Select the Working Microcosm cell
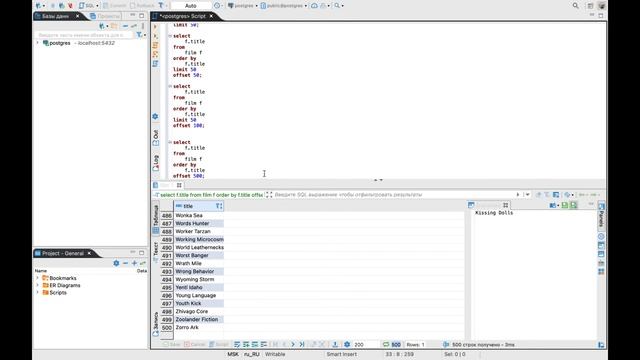Screen dimensions: 640x360 [x=199, y=239]
